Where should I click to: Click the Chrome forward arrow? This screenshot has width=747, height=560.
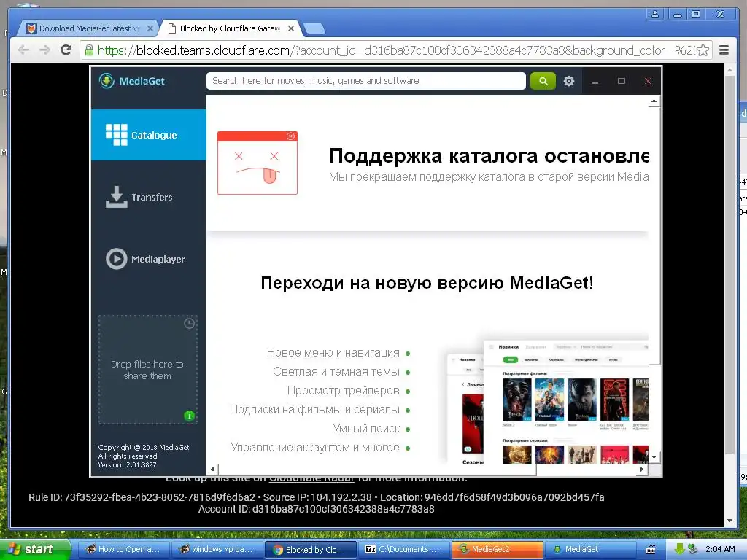click(x=44, y=50)
